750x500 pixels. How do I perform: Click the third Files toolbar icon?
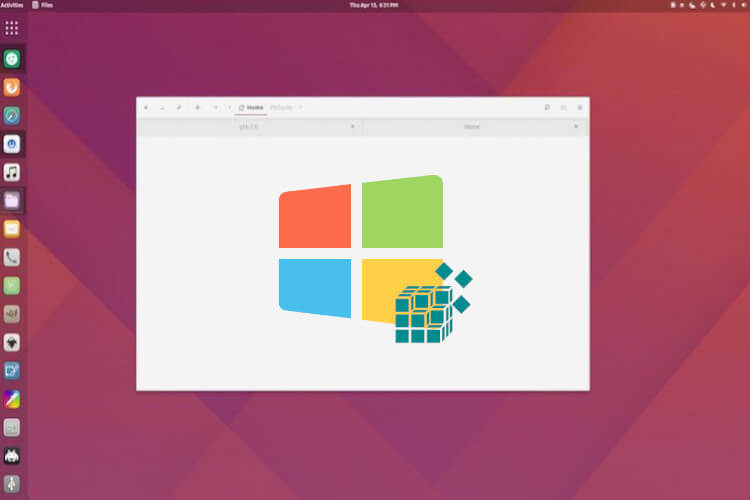click(x=179, y=108)
